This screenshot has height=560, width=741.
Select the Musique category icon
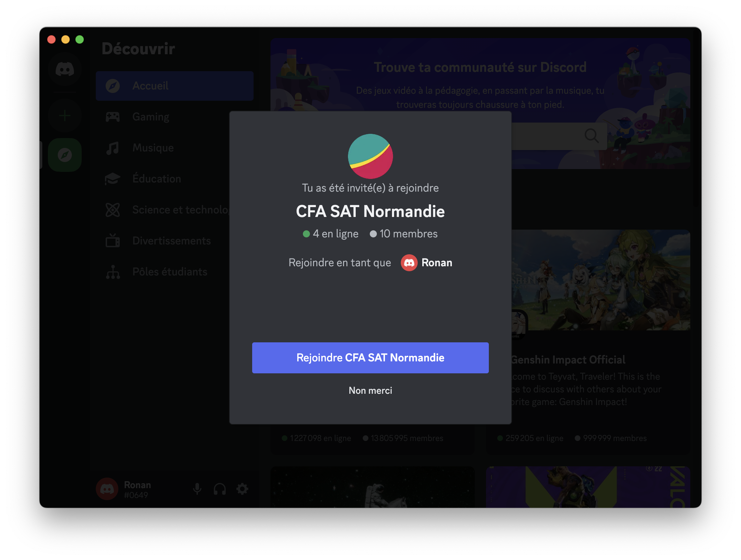(x=113, y=148)
